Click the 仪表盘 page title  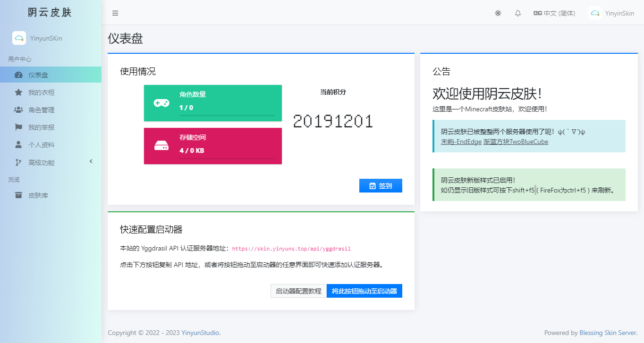[x=126, y=39]
